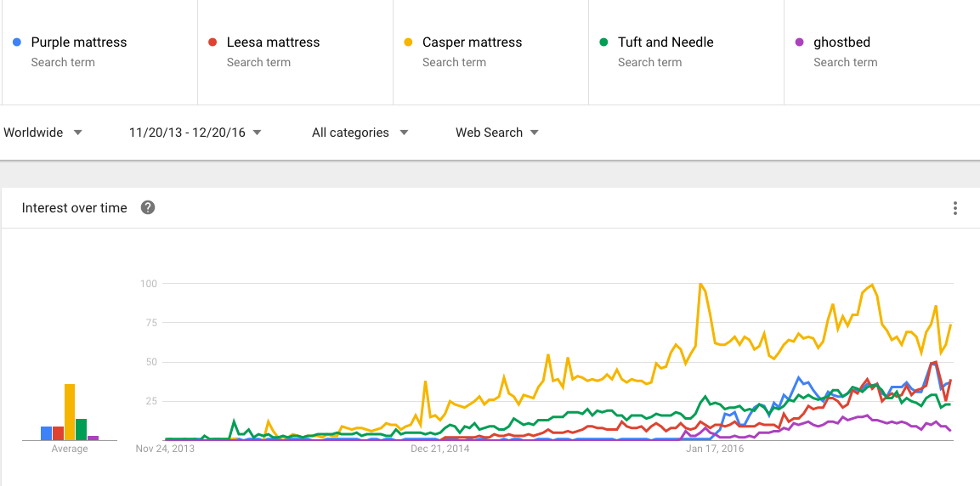980x486 pixels.
Task: Open the Web Search type dropdown
Action: pos(497,133)
